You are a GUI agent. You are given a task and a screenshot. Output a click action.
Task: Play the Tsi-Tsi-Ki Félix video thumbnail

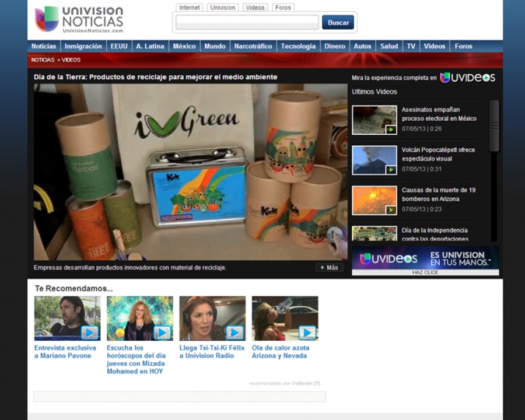(212, 318)
